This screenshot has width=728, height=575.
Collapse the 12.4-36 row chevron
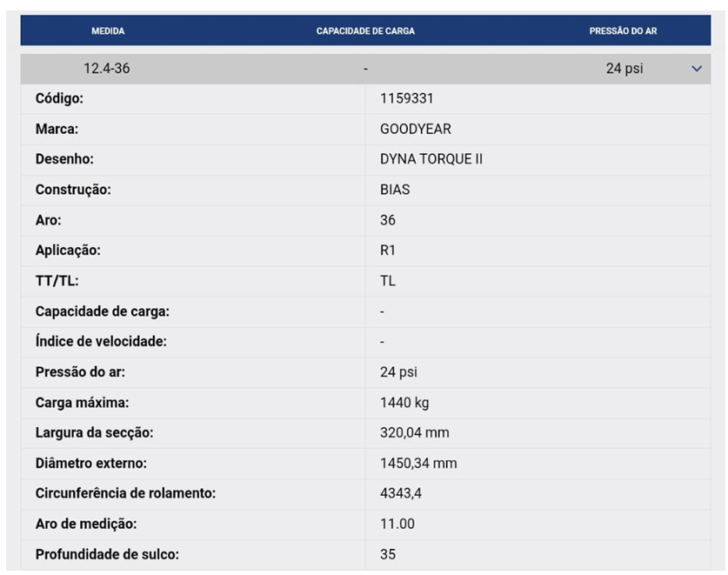(x=697, y=69)
